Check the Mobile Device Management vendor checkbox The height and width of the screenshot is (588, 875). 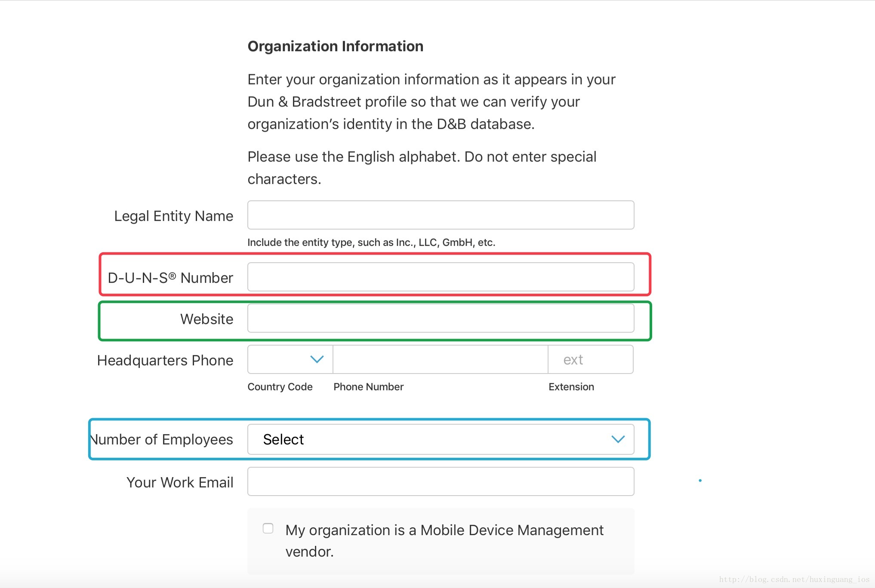[268, 528]
